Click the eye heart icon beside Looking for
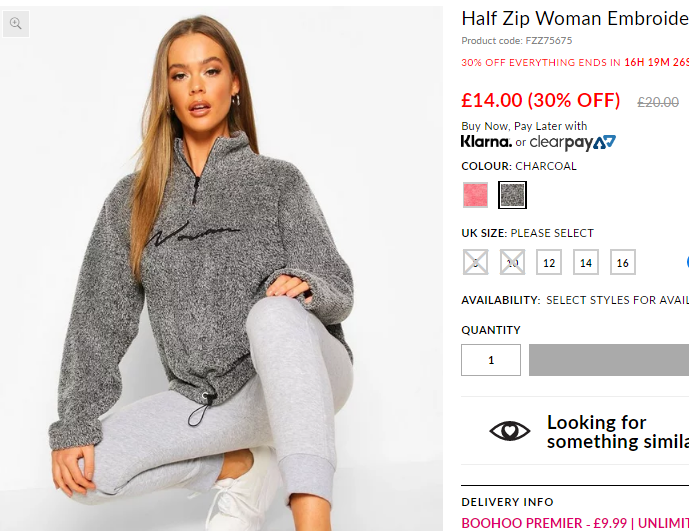 tap(510, 430)
